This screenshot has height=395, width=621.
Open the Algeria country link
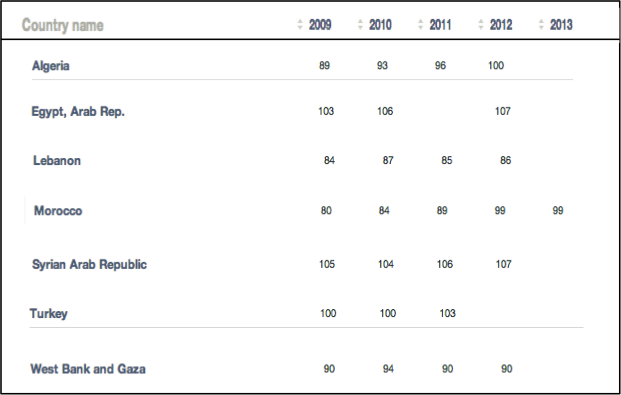(x=51, y=65)
